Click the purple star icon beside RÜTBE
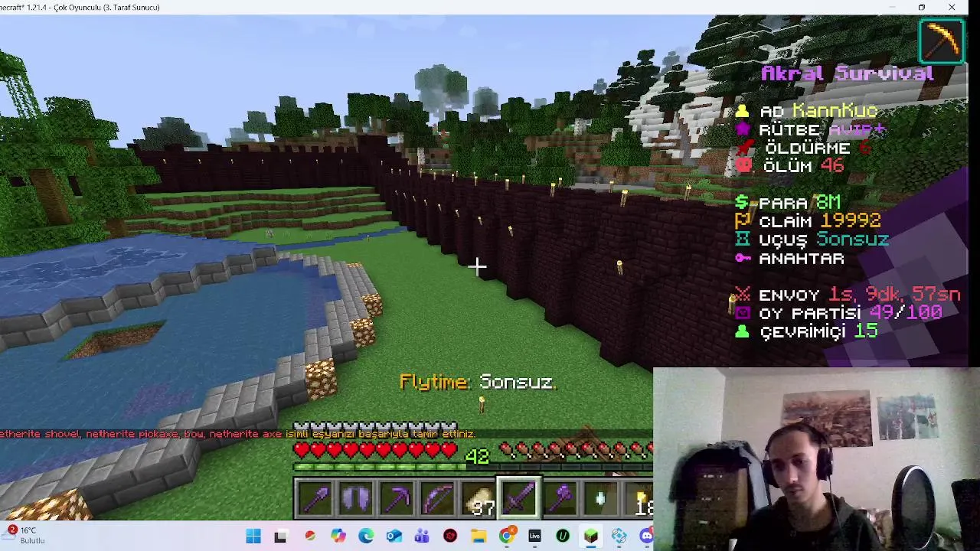The height and width of the screenshot is (551, 980). coord(742,130)
